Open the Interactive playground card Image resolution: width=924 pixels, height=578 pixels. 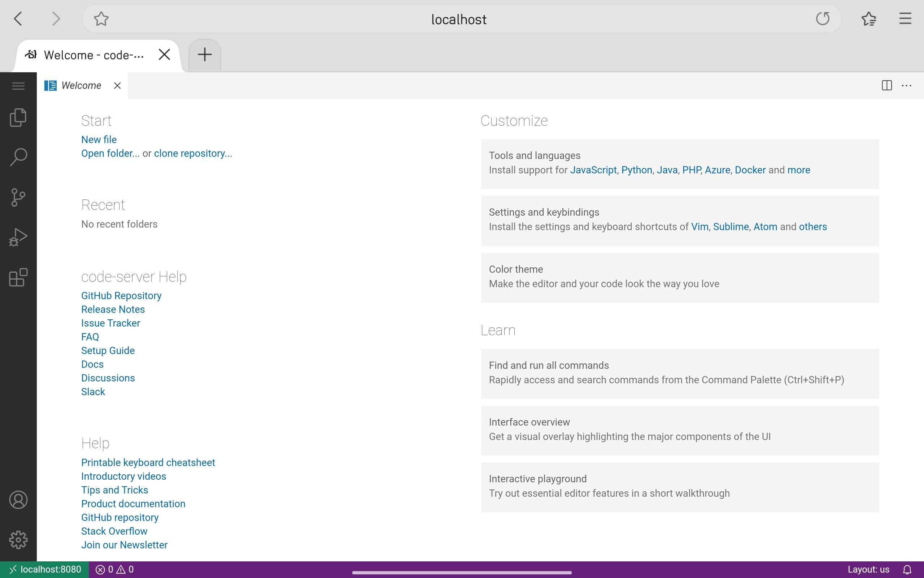tap(680, 487)
